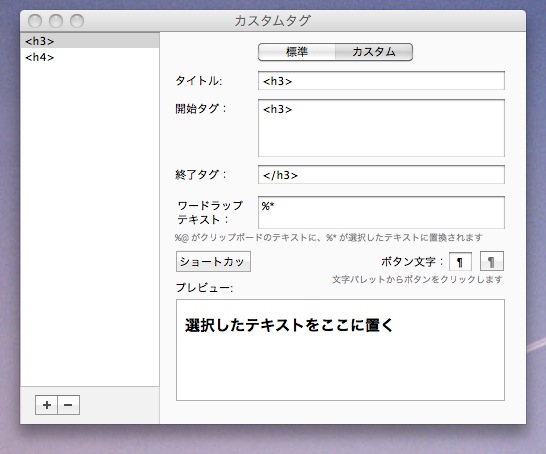
Task: Click the preview text 選択したテキストをここに置く
Action: (289, 326)
